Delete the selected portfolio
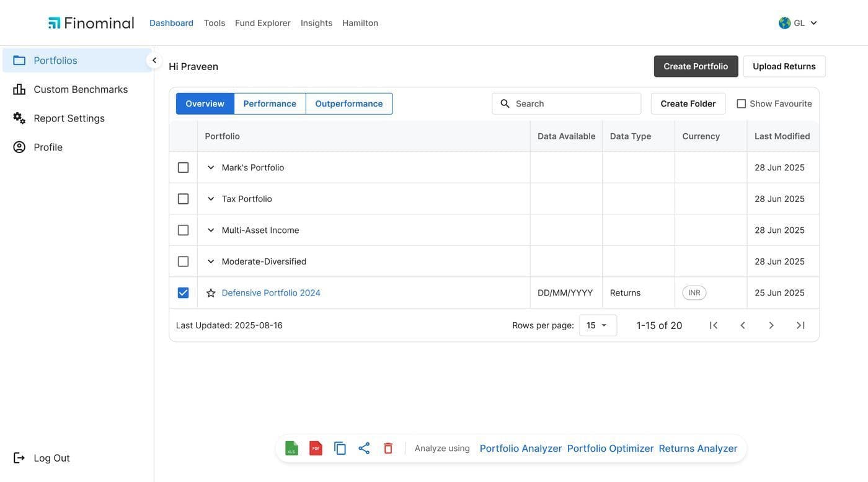The height and width of the screenshot is (482, 868). pos(388,448)
